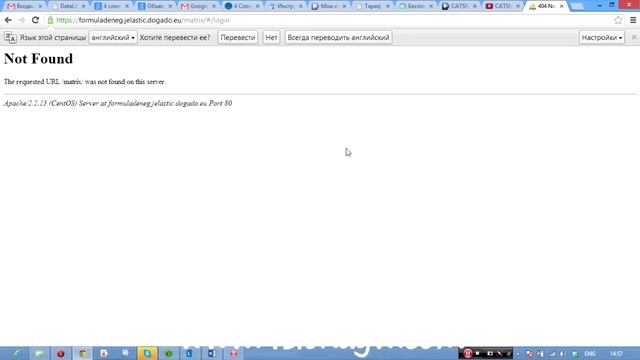Open the Chrome hamburger menu

tap(633, 20)
